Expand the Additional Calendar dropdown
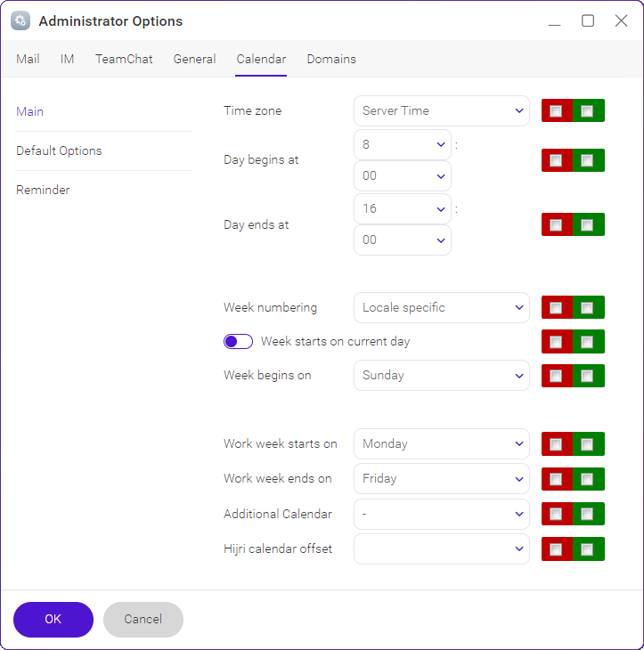 (x=442, y=514)
